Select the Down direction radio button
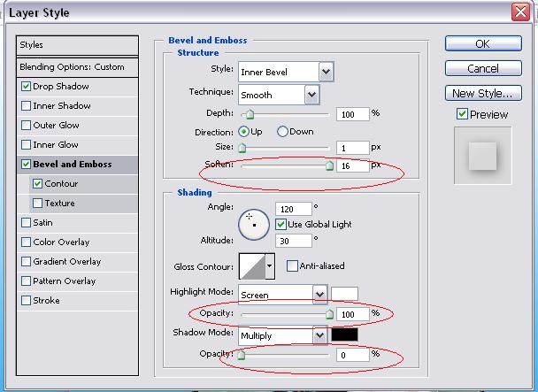 [282, 132]
